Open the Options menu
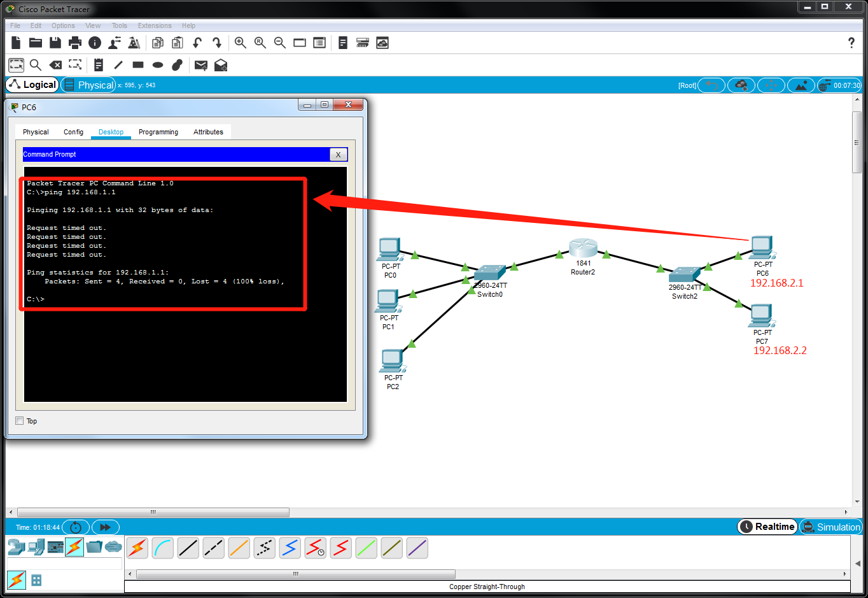868x598 pixels. 63,25
